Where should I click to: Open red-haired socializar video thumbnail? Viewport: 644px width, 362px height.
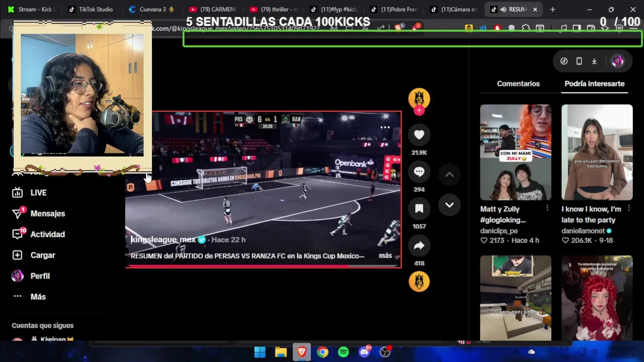pos(597,298)
